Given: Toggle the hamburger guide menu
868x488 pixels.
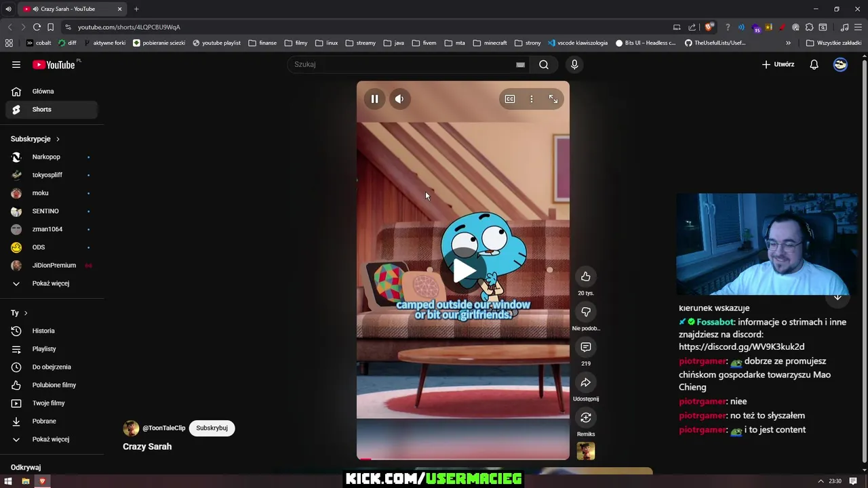Looking at the screenshot, I should click(16, 64).
